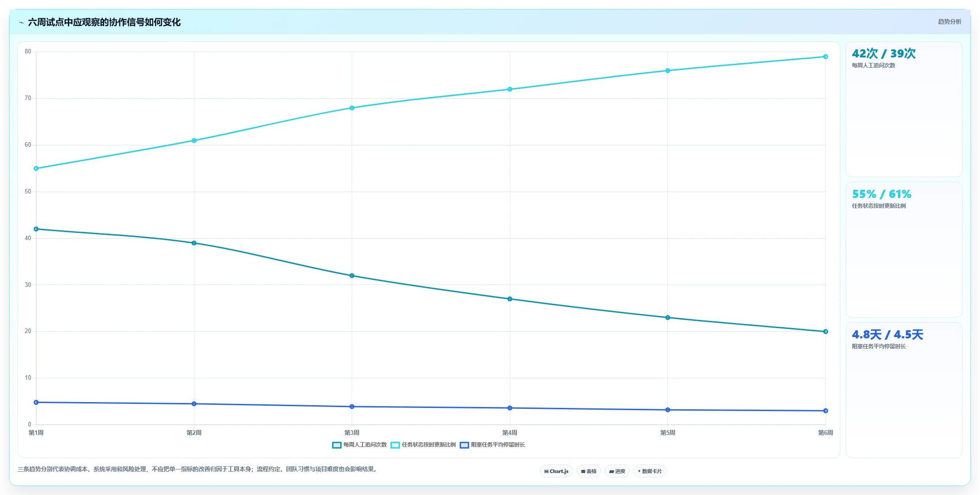The width and height of the screenshot is (980, 495).
Task: Click the light cyan legend color box
Action: [x=395, y=445]
